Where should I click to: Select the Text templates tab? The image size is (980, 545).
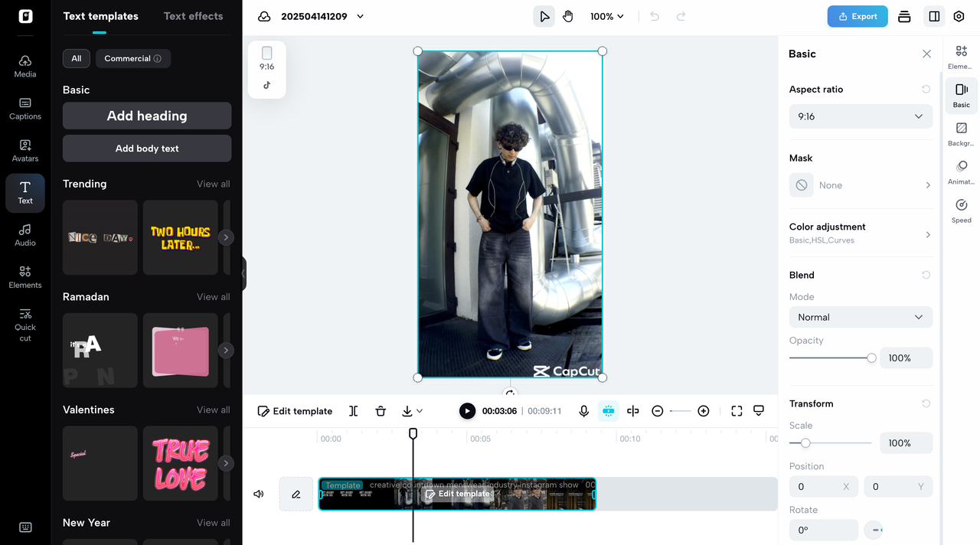pyautogui.click(x=100, y=15)
